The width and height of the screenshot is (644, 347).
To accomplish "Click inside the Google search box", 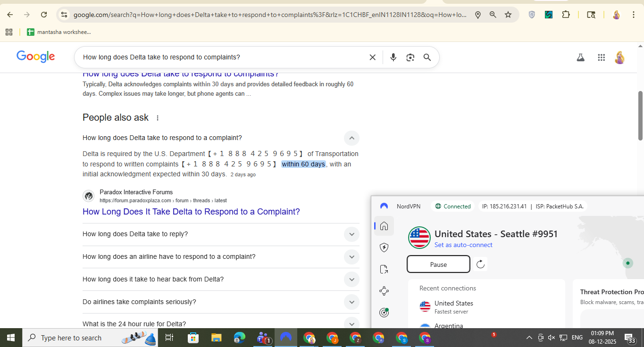I will click(x=222, y=58).
